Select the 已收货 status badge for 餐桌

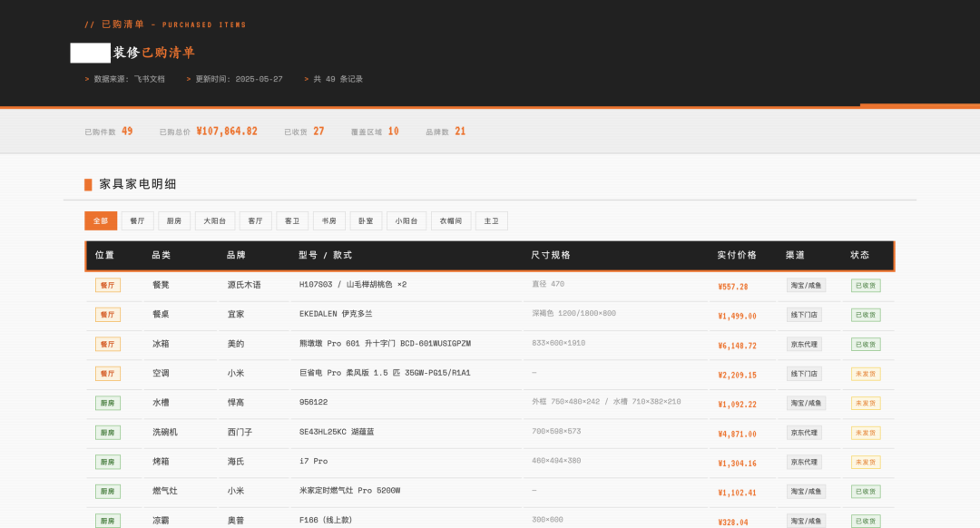point(866,315)
